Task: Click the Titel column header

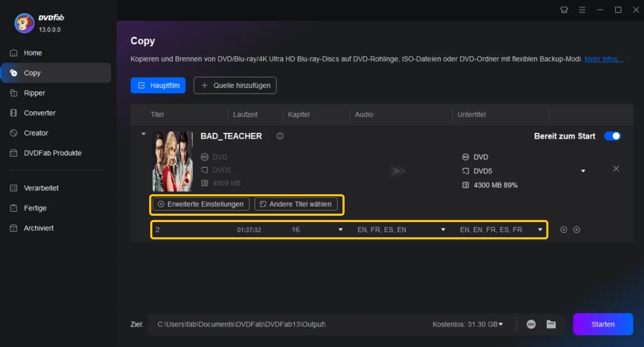Action: (158, 114)
